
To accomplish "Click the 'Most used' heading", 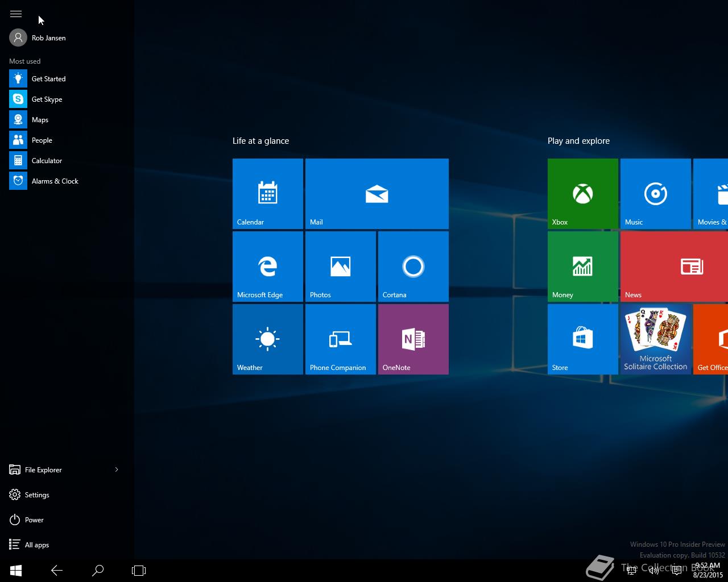I will click(24, 61).
